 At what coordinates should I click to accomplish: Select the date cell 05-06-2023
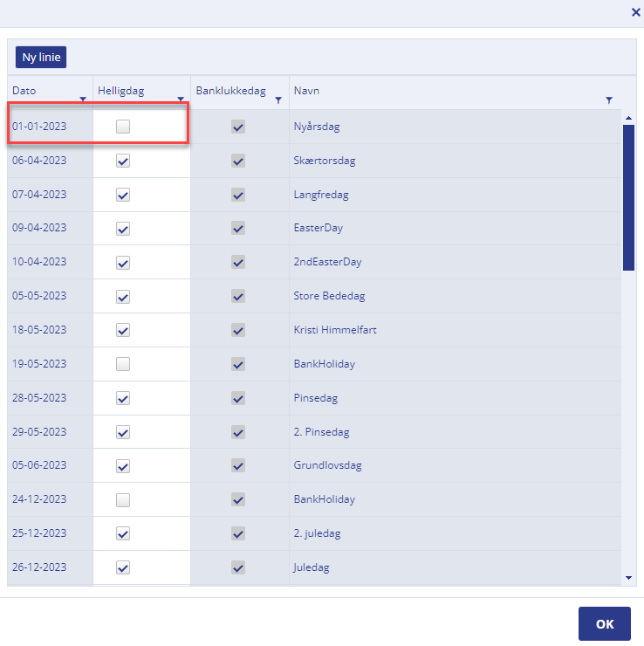[x=51, y=465]
